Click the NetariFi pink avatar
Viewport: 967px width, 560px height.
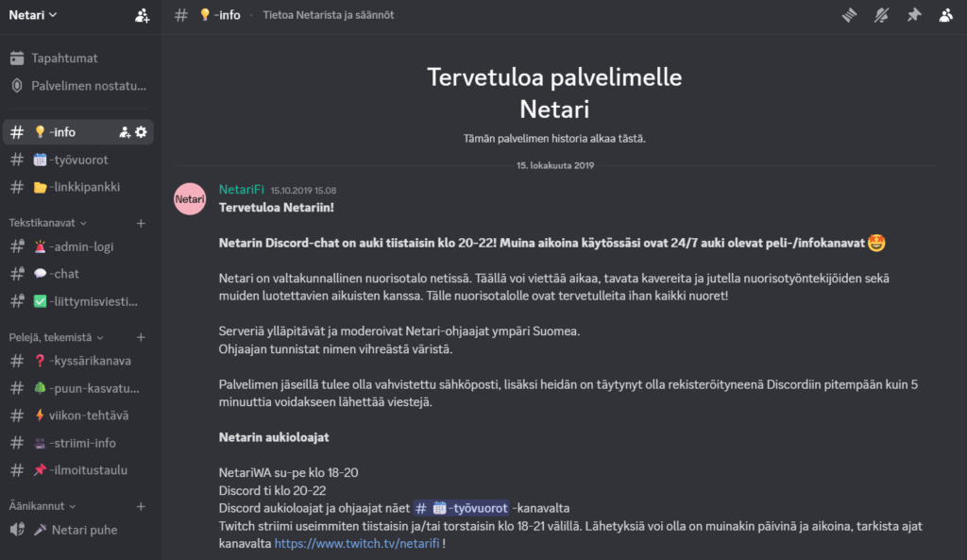[191, 199]
